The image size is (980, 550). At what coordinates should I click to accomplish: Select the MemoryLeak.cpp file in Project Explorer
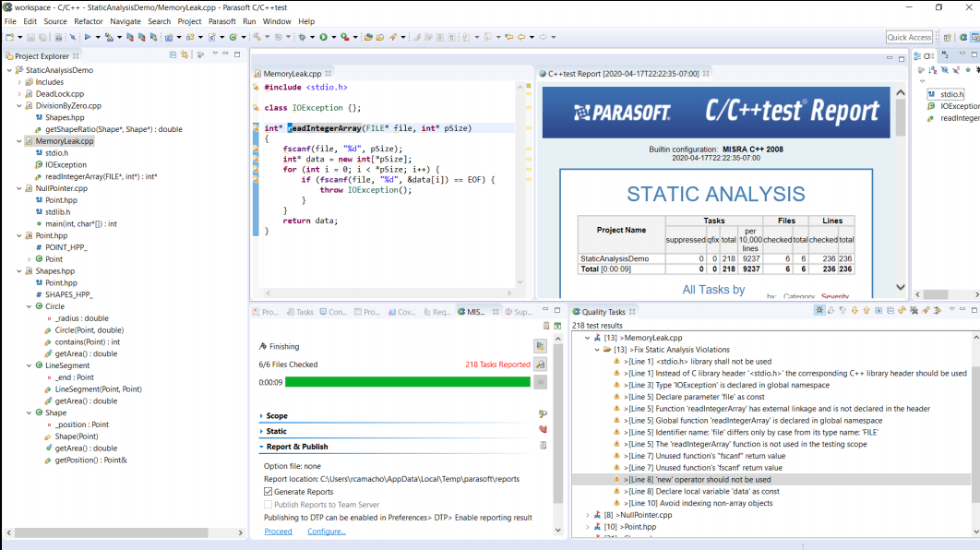point(65,141)
